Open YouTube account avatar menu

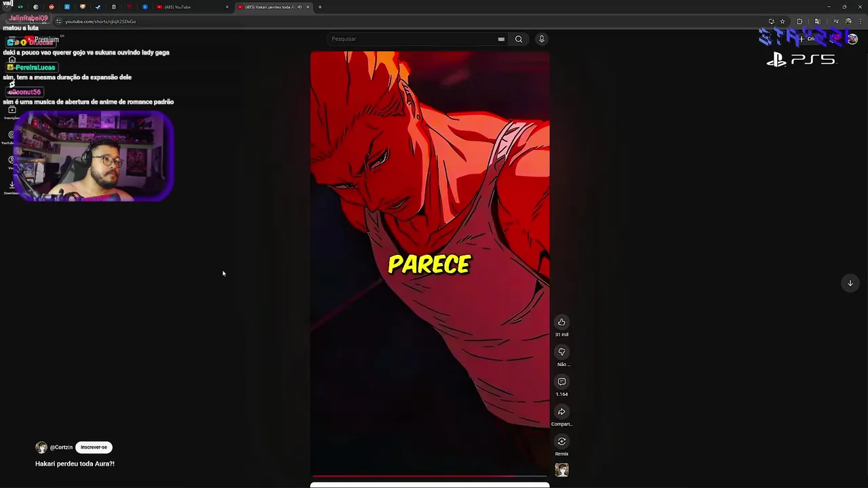(852, 39)
